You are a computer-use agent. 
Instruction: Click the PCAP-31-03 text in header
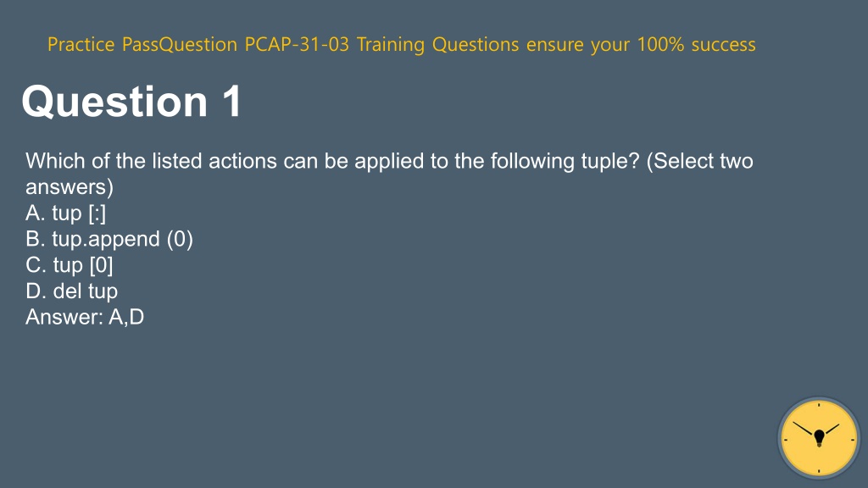coord(297,44)
